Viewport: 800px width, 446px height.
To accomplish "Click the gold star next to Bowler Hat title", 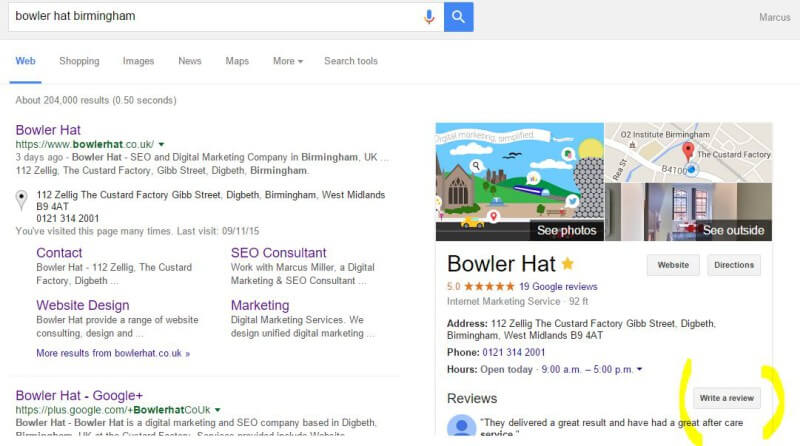I will (567, 264).
